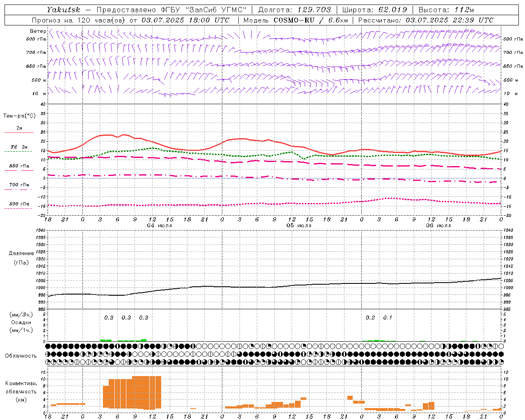
Task: Click 'Предоставлено ФГБУ "ЗапСиб УГМС"' header text
Action: point(171,10)
